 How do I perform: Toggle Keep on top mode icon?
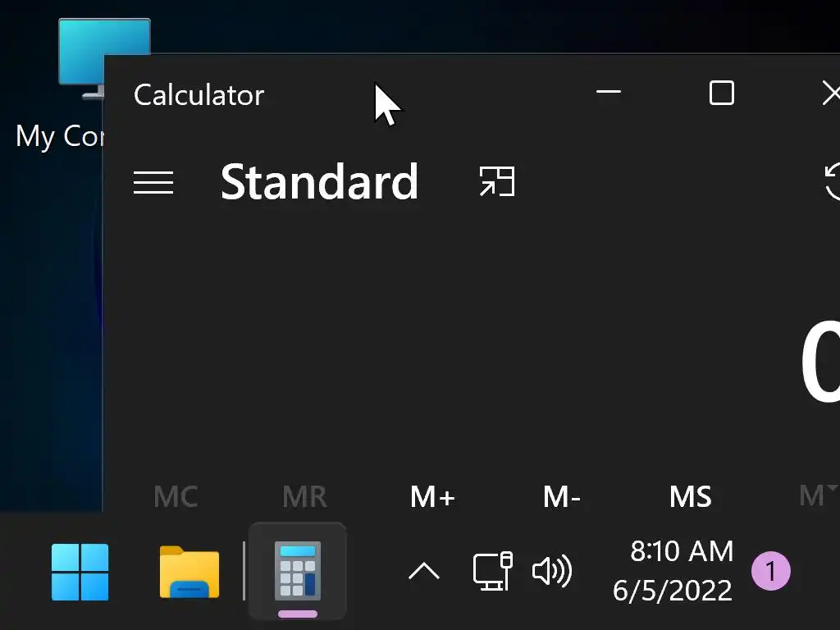497,181
